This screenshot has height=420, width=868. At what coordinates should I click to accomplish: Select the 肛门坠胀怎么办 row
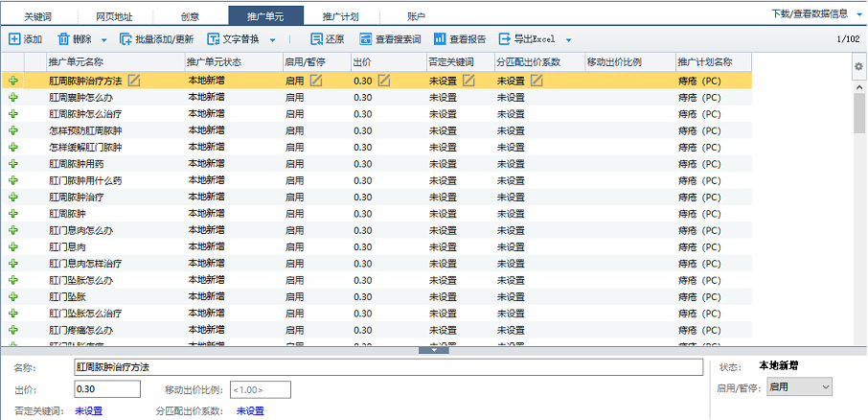[377, 280]
